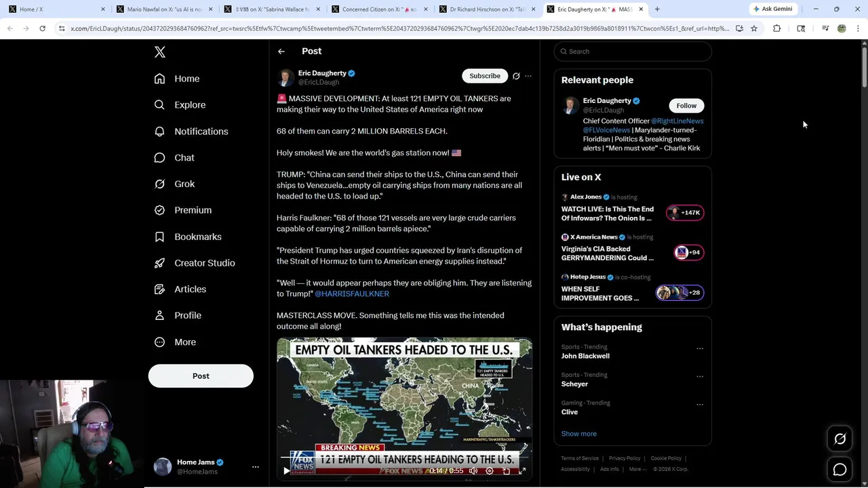Open the Explore page
The image size is (868, 488).
tap(180, 105)
